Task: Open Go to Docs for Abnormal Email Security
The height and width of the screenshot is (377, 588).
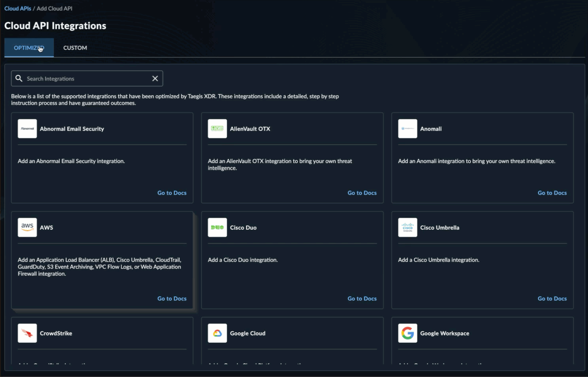Action: pos(172,193)
